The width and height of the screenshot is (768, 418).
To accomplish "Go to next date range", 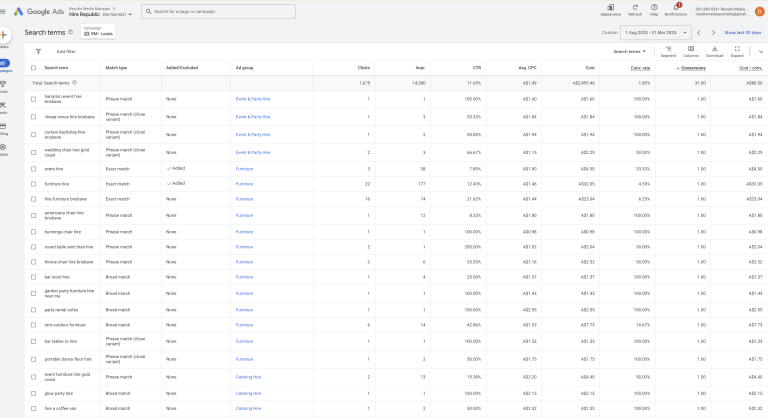I will tap(713, 32).
